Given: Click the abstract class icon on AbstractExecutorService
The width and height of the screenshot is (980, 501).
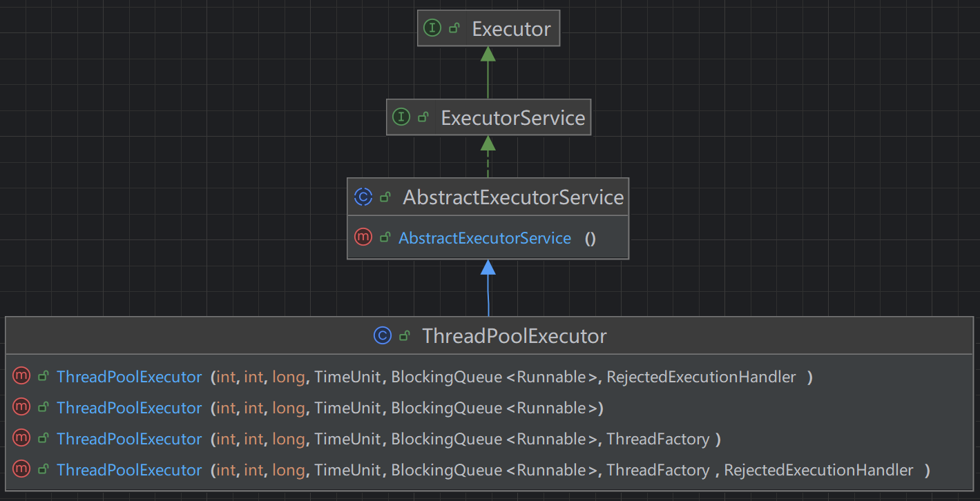Looking at the screenshot, I should pyautogui.click(x=363, y=197).
